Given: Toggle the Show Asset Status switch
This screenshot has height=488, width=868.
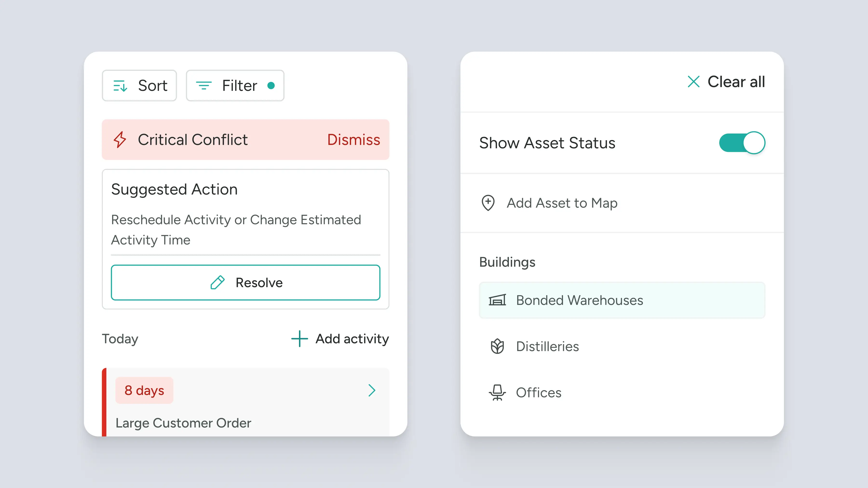Looking at the screenshot, I should pos(742,143).
